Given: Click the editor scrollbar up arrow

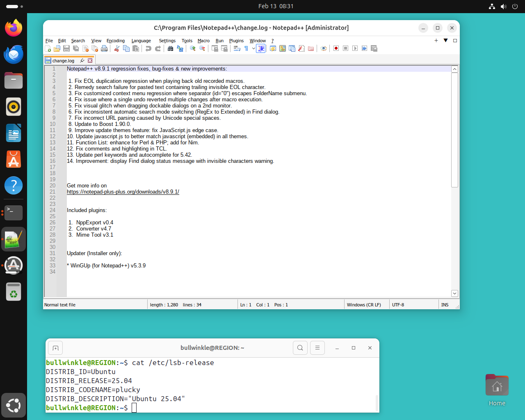Looking at the screenshot, I should click(x=454, y=69).
